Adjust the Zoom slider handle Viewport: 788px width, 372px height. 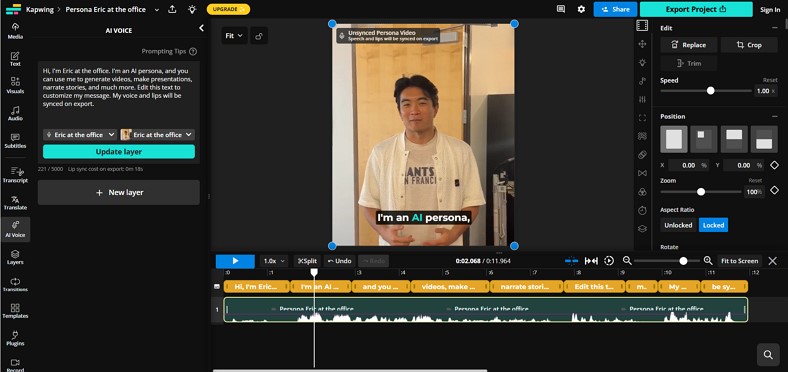[701, 192]
